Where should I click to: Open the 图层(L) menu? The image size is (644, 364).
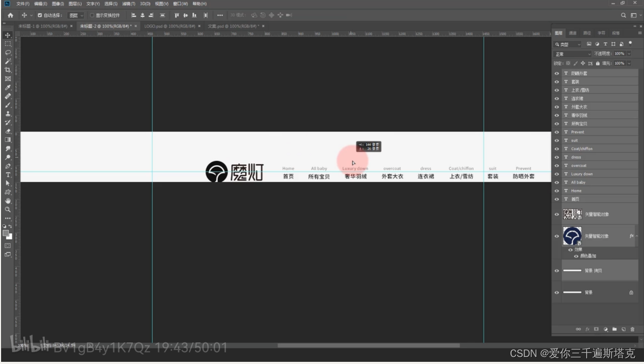[75, 4]
